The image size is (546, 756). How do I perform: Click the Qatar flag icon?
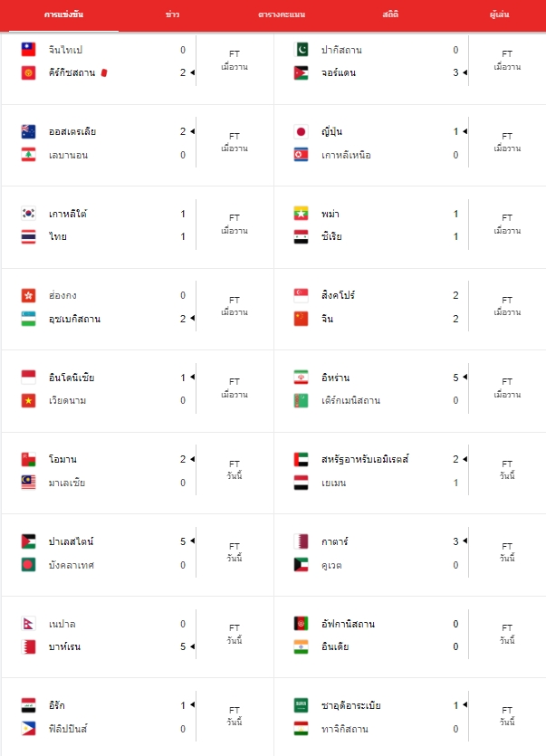coord(301,541)
